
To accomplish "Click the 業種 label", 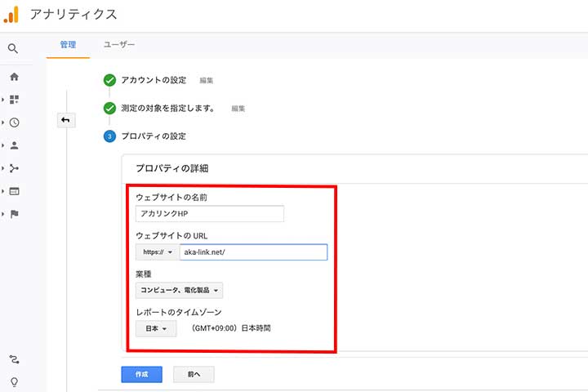I will pos(144,274).
